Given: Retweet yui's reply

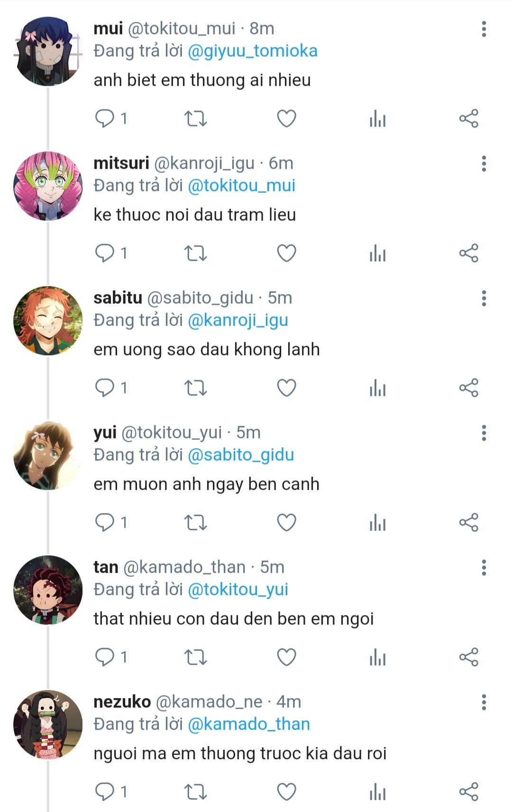Looking at the screenshot, I should (x=195, y=522).
